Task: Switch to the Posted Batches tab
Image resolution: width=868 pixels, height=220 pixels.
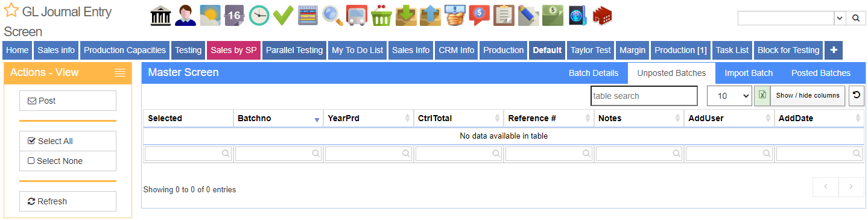Action: click(820, 73)
